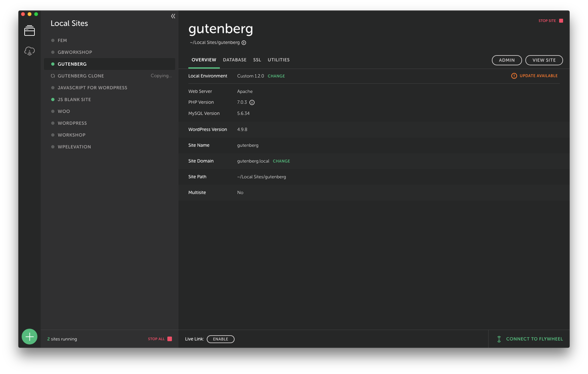Viewport: 588px width, 374px height.
Task: Switch to the Database tab
Action: [x=235, y=60]
